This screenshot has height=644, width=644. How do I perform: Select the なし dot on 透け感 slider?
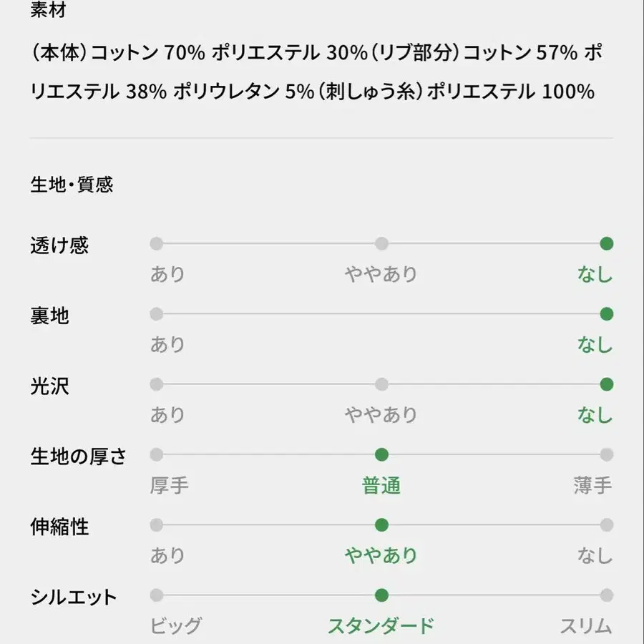tap(607, 243)
